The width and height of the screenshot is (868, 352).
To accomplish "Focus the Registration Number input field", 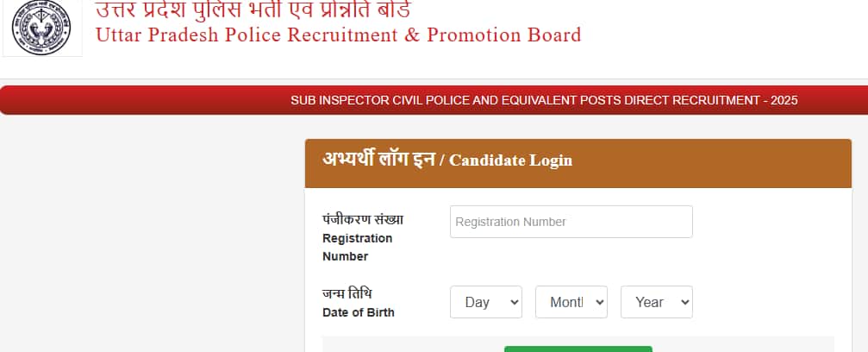I will (x=571, y=222).
